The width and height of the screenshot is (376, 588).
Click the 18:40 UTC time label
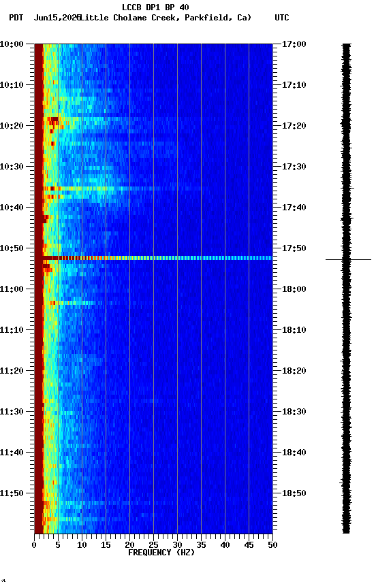point(294,453)
